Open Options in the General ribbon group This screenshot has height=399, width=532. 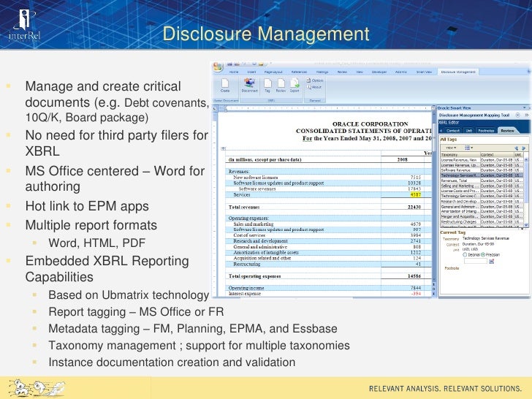click(315, 80)
